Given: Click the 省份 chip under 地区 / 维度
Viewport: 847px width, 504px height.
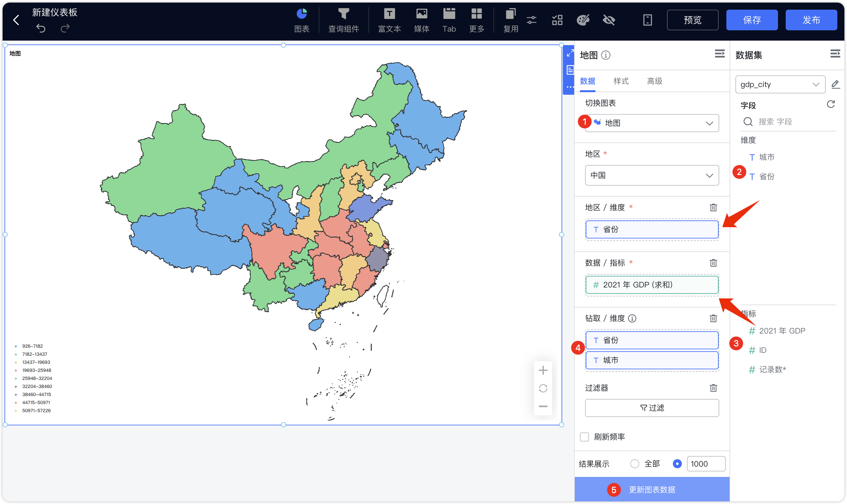Looking at the screenshot, I should (652, 229).
